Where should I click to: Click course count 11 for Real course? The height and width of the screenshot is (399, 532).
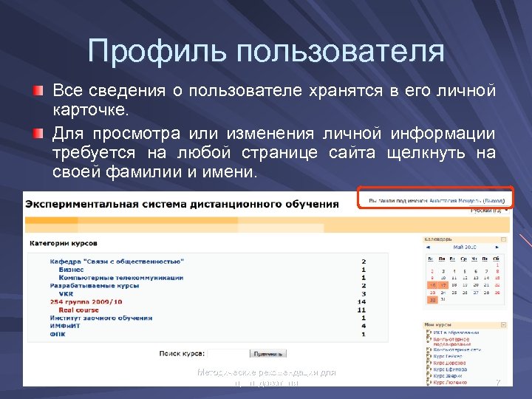(361, 310)
